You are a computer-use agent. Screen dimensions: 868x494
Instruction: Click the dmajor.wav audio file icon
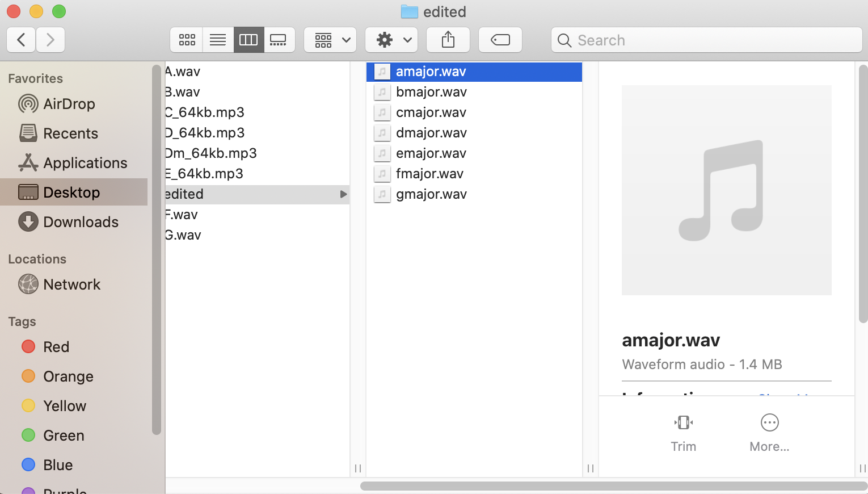point(382,133)
